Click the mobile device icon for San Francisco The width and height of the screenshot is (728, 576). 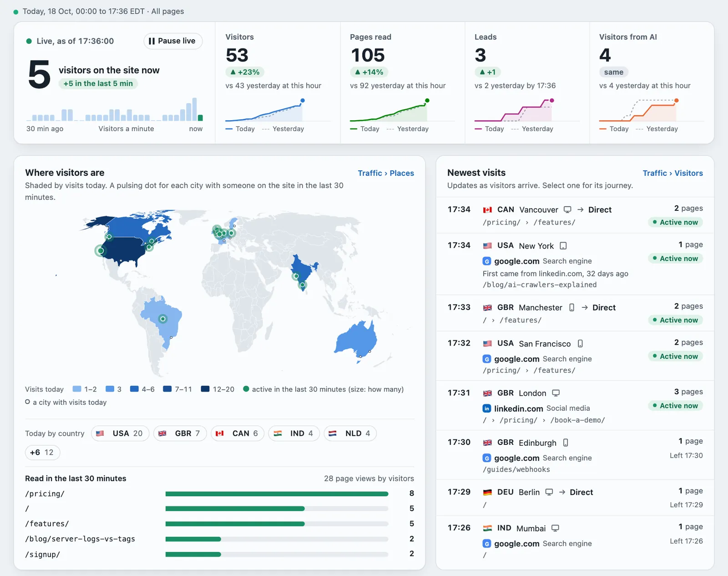[x=580, y=343]
